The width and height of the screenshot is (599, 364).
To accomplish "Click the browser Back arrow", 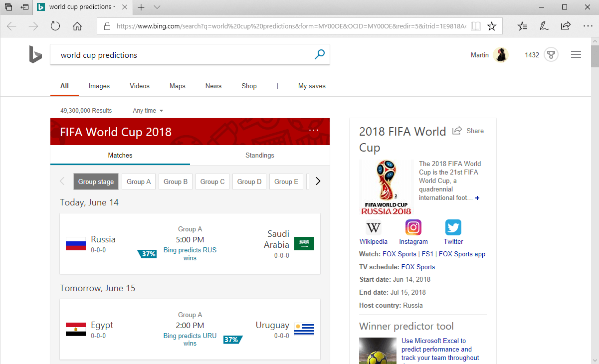I will point(11,26).
